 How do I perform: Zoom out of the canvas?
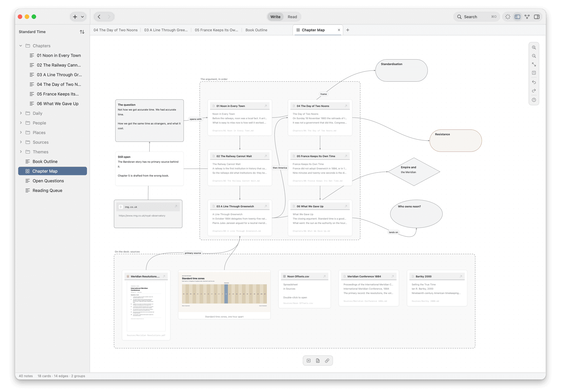point(534,56)
